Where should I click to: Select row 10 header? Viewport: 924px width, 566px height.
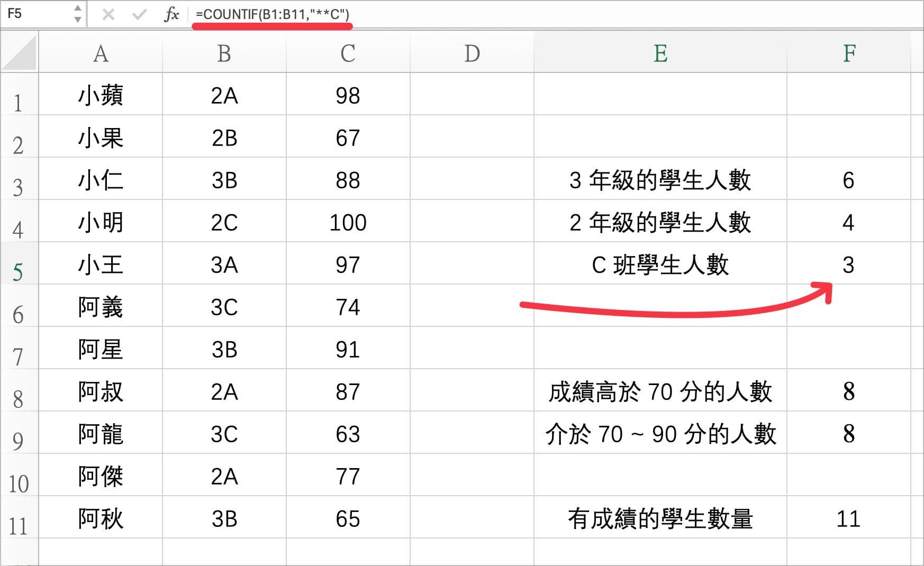click(19, 475)
